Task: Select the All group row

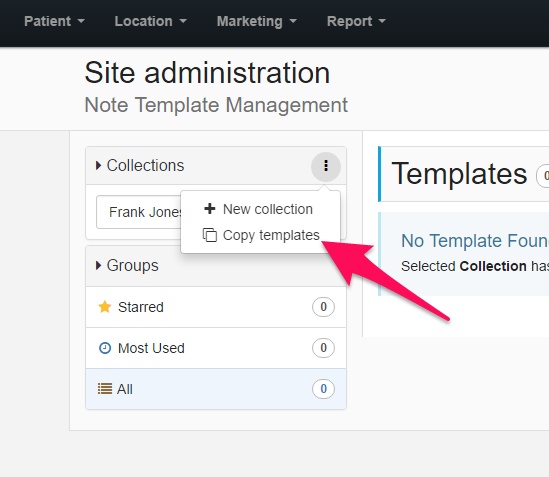Action: pyautogui.click(x=216, y=389)
